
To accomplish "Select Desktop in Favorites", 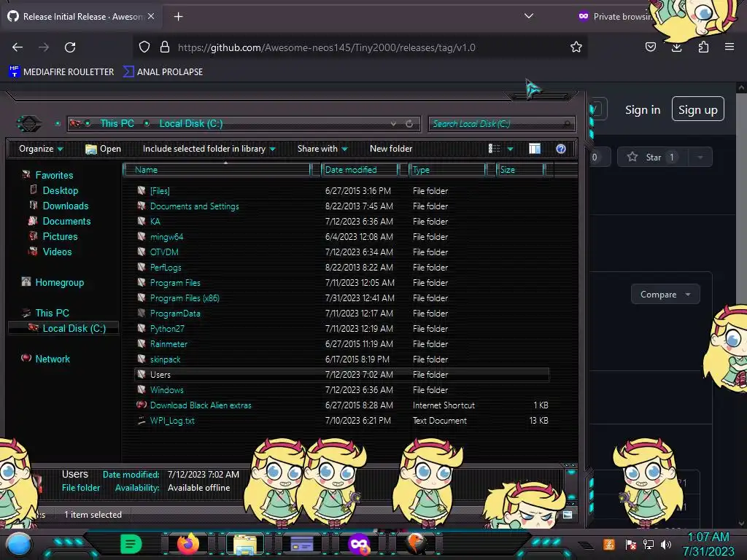I will [x=61, y=190].
